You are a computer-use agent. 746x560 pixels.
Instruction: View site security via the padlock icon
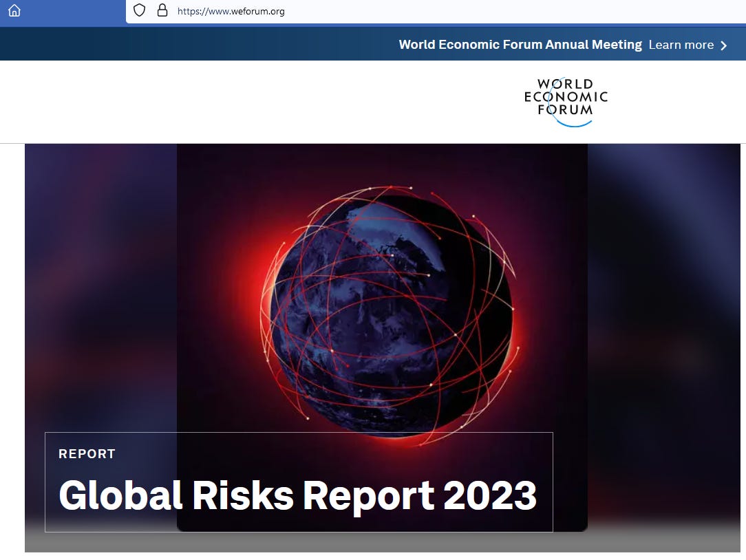tap(162, 10)
